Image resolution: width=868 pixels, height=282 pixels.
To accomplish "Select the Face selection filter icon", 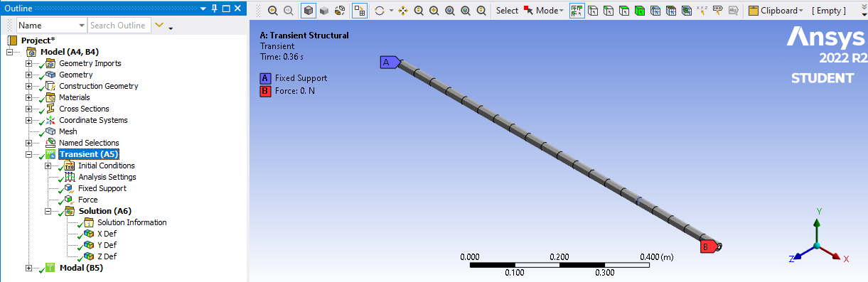I will point(623,11).
